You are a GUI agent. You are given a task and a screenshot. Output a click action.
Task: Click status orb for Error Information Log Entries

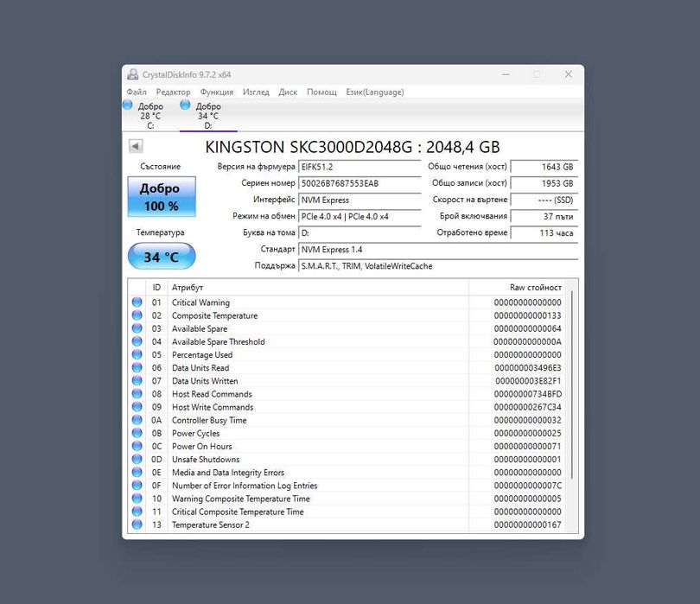coord(137,486)
